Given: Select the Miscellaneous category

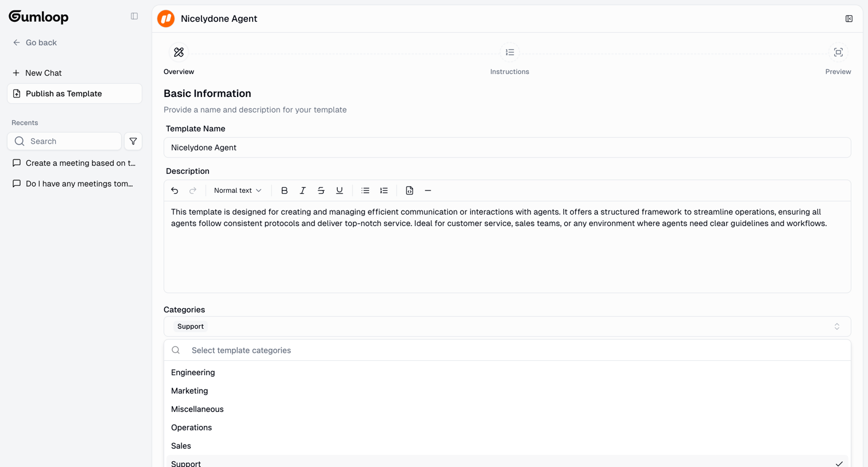Looking at the screenshot, I should tap(507, 409).
